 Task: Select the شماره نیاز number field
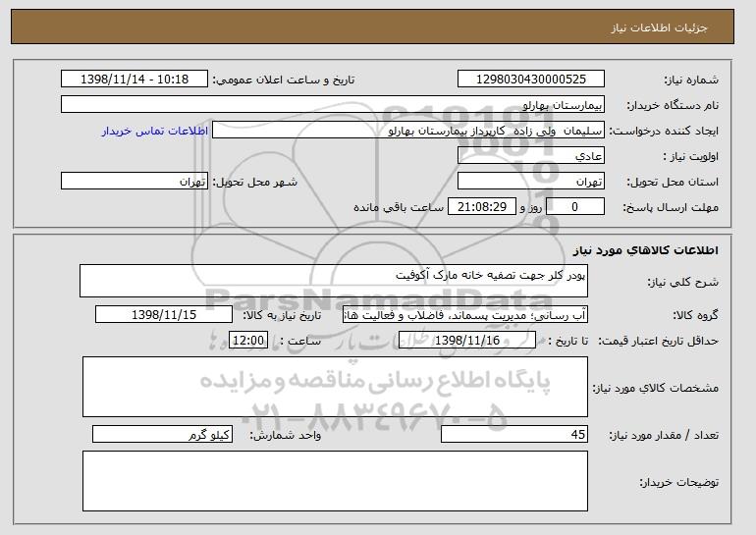tap(531, 80)
